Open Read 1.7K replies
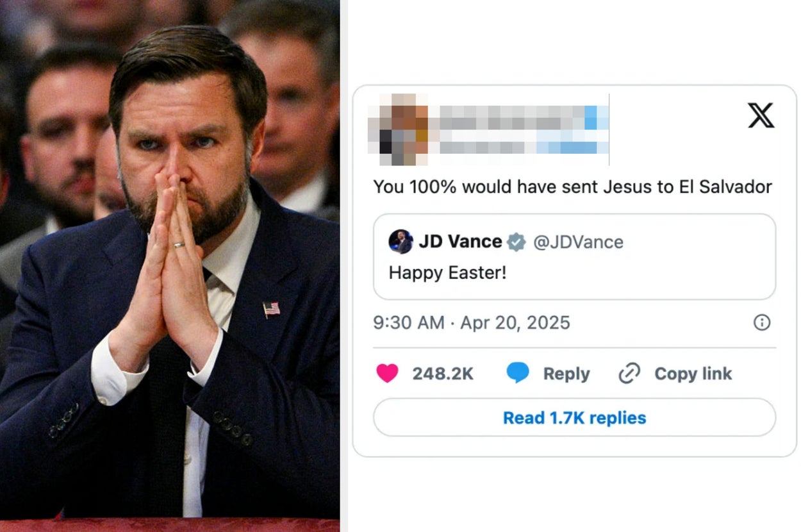The height and width of the screenshot is (532, 801). point(573,417)
